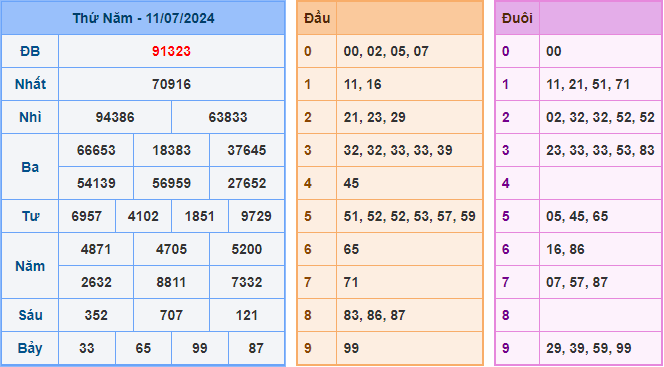Click Đầu row values '11, 16'
This screenshot has height=367, width=664.
[x=362, y=85]
